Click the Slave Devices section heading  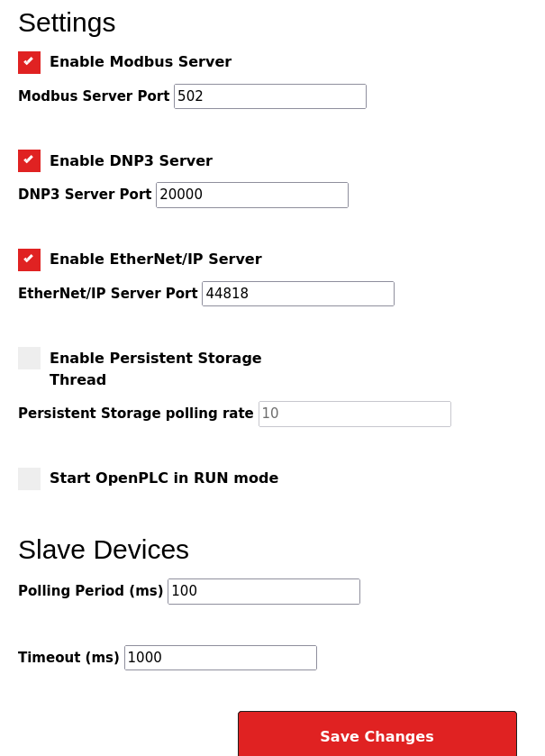click(x=104, y=550)
